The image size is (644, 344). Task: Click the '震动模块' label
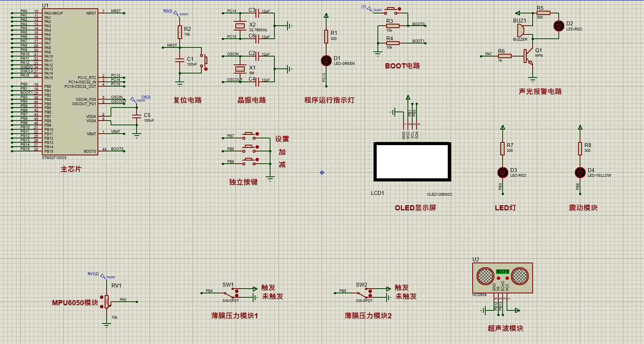pyautogui.click(x=583, y=208)
